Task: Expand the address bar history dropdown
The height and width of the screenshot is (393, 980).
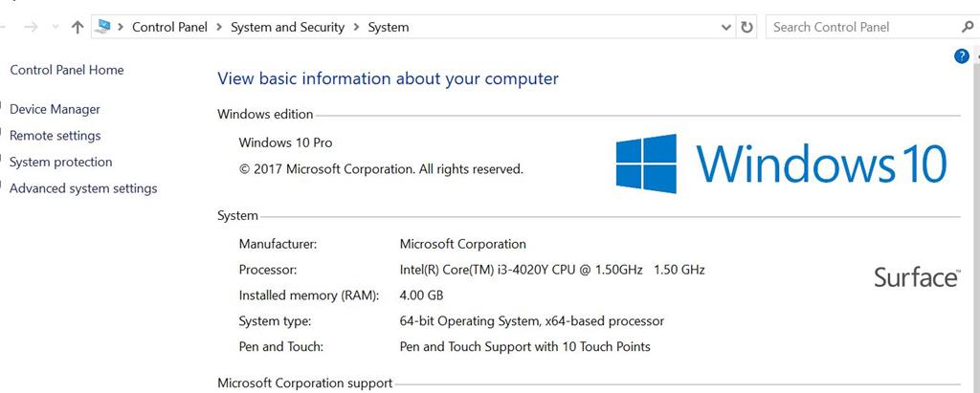Action: coord(726,28)
